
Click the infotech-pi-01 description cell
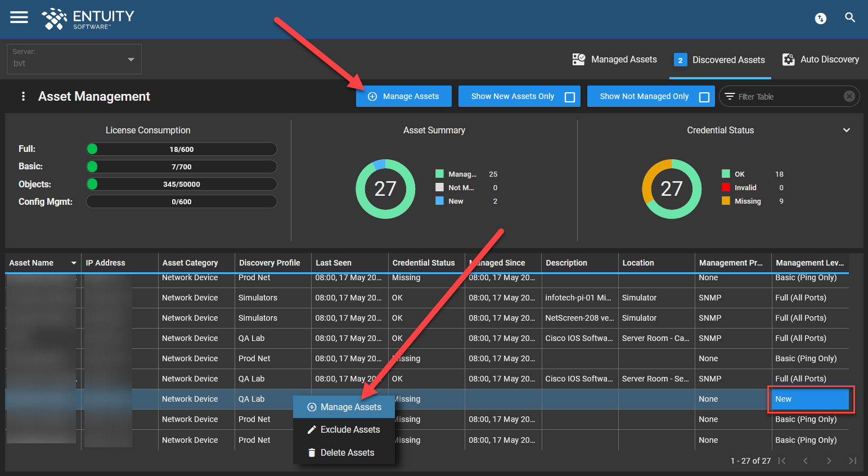point(579,298)
